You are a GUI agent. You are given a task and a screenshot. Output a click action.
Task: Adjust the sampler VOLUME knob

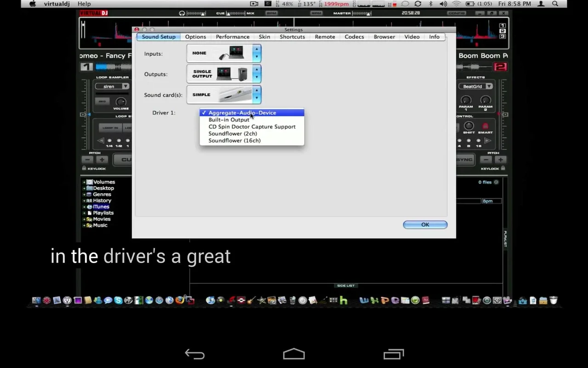tap(121, 102)
